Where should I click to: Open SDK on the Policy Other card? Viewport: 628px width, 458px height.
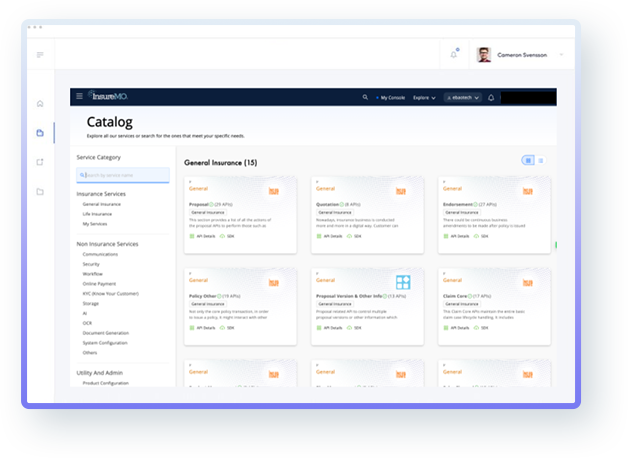227,328
